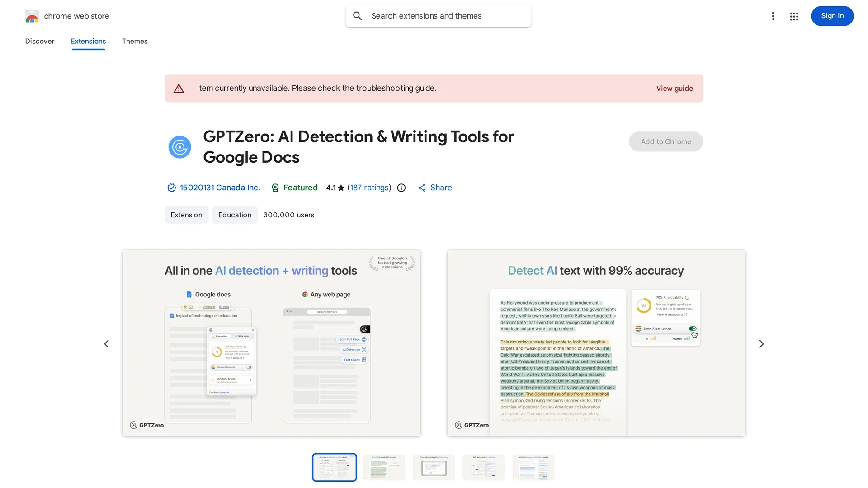Click the GPTZero extension logo icon

(180, 147)
